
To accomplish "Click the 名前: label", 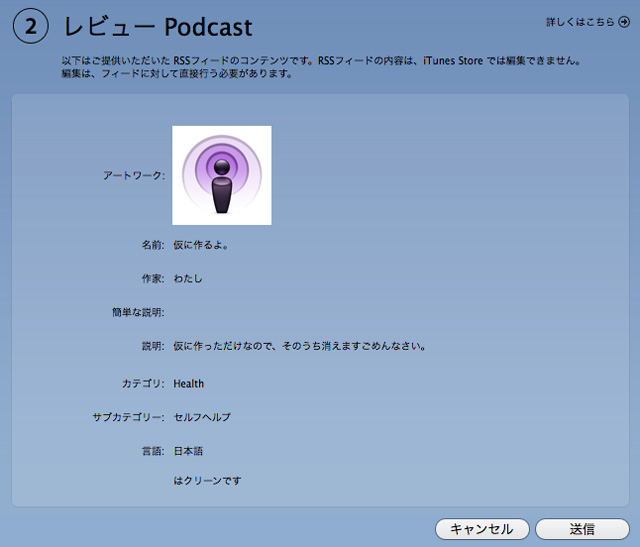I will click(153, 245).
